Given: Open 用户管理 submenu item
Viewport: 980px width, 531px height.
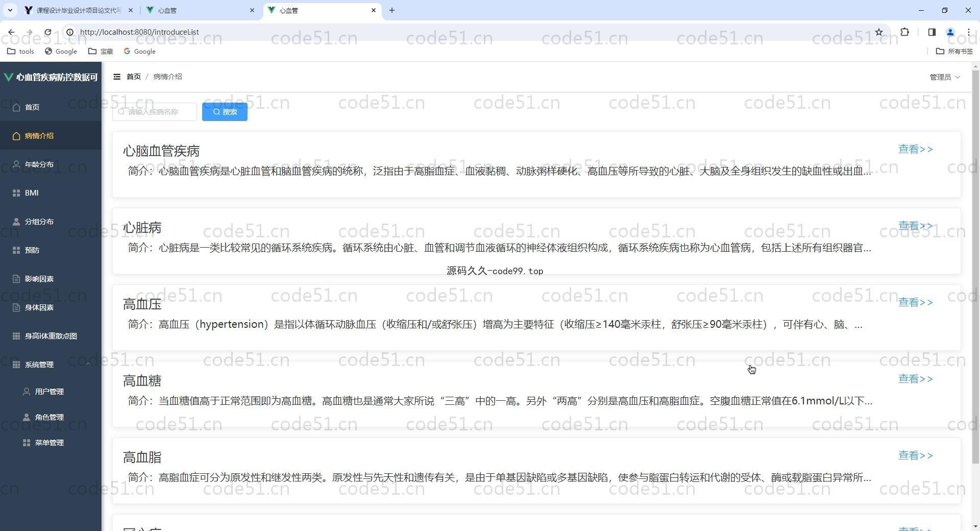Looking at the screenshot, I should pyautogui.click(x=51, y=392).
